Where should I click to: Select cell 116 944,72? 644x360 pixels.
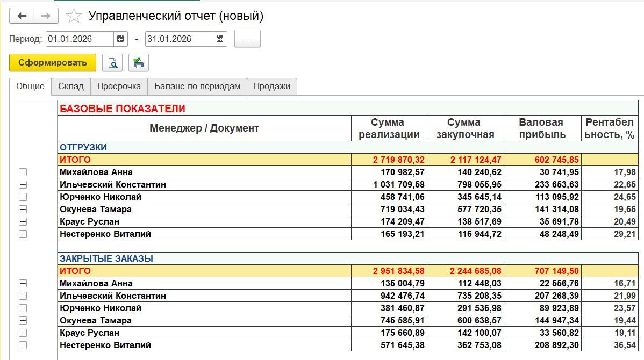coord(466,234)
